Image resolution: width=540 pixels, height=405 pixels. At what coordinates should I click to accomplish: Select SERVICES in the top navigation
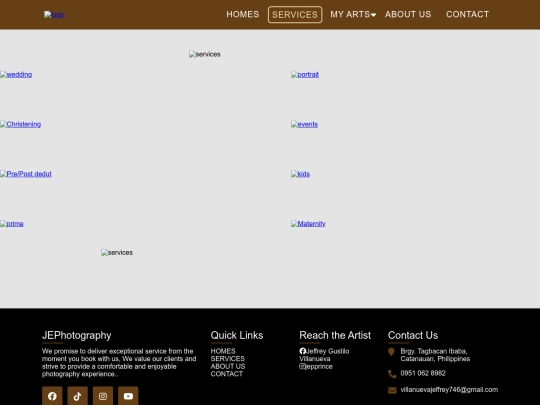point(295,14)
